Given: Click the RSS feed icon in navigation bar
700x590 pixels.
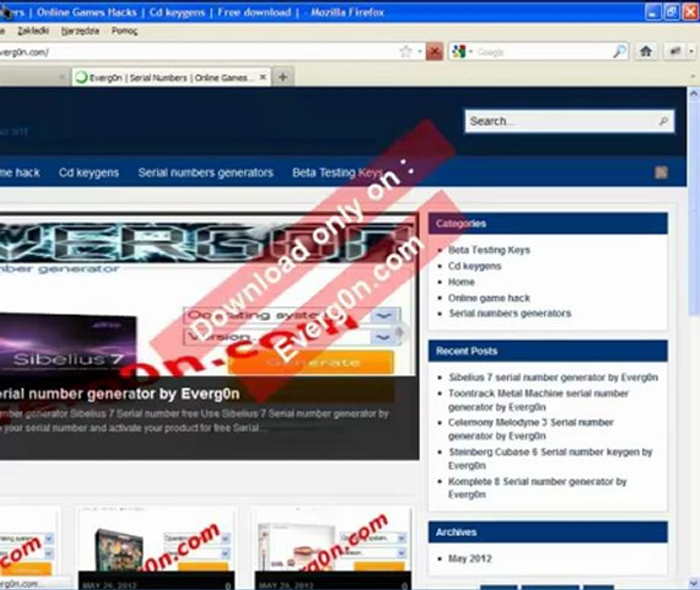Looking at the screenshot, I should [x=661, y=173].
